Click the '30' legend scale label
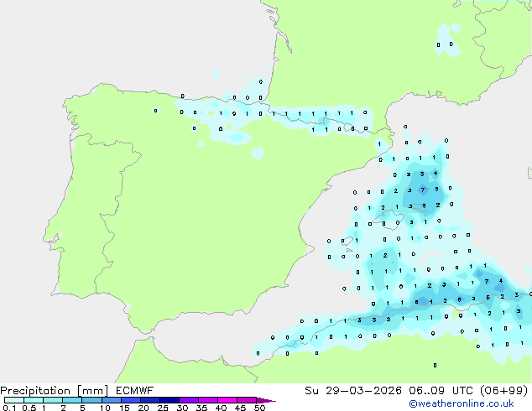 coord(182,408)
